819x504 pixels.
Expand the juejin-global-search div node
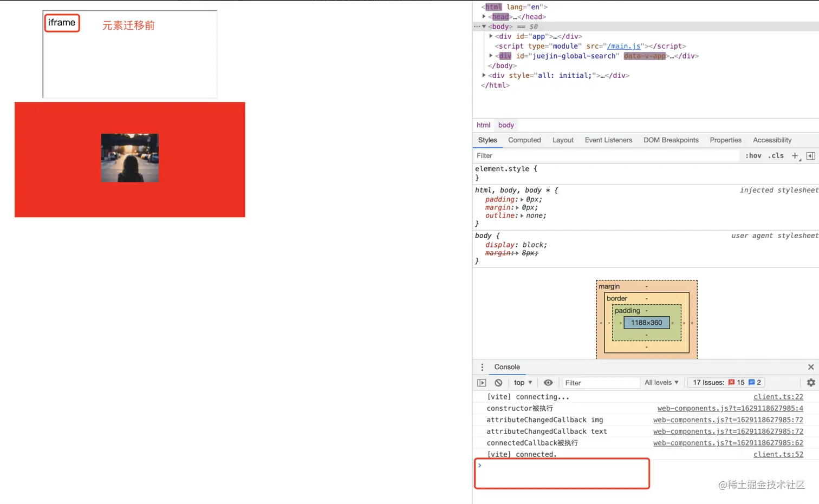click(x=491, y=56)
